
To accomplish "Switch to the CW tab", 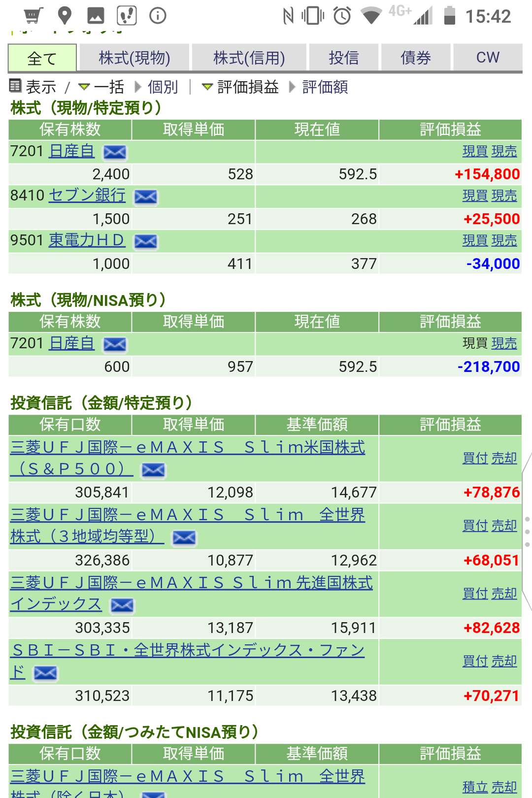I will tap(488, 58).
